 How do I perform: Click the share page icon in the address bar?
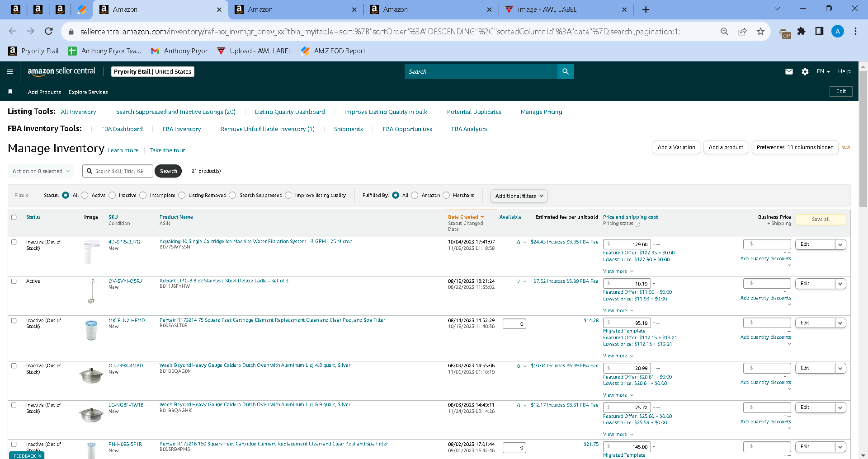click(x=742, y=31)
